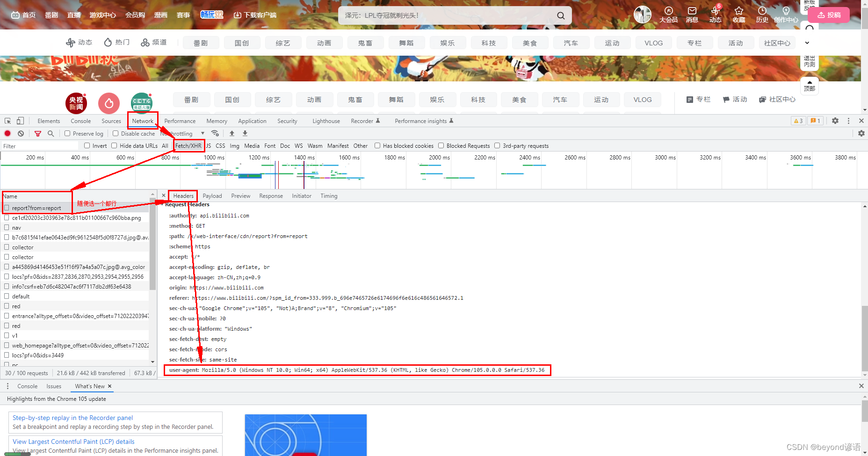
Task: Tick checkbox beside nav request
Action: 7,227
